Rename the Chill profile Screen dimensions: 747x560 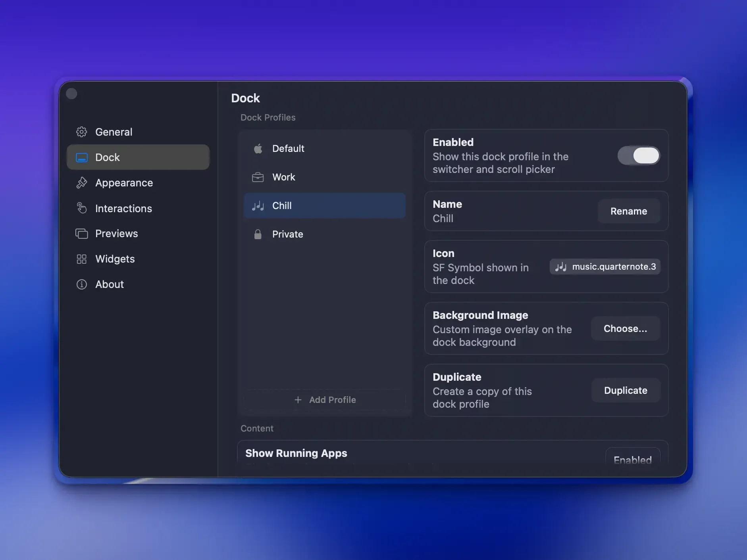point(628,211)
